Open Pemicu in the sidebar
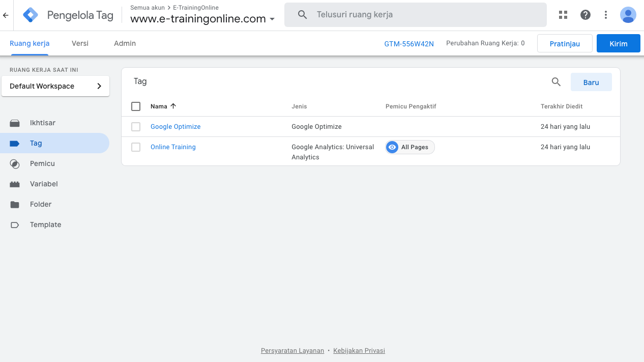Image resolution: width=644 pixels, height=362 pixels. (x=42, y=163)
